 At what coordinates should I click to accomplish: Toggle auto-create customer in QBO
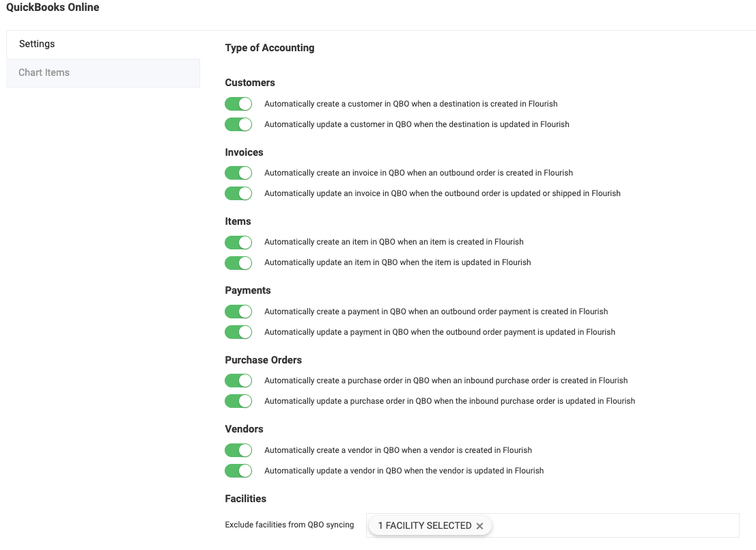(x=238, y=104)
